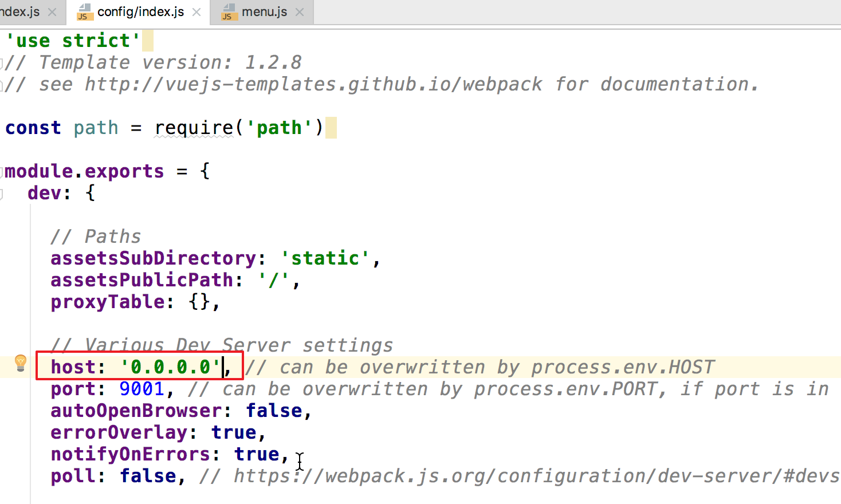Screen dimensions: 841x504
Task: Select the config/index.js tab
Action: coord(140,12)
